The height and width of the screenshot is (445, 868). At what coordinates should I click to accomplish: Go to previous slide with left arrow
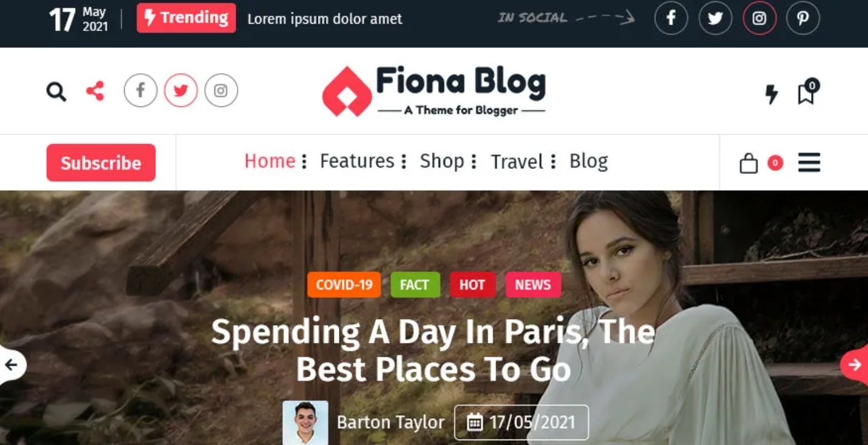tap(12, 364)
